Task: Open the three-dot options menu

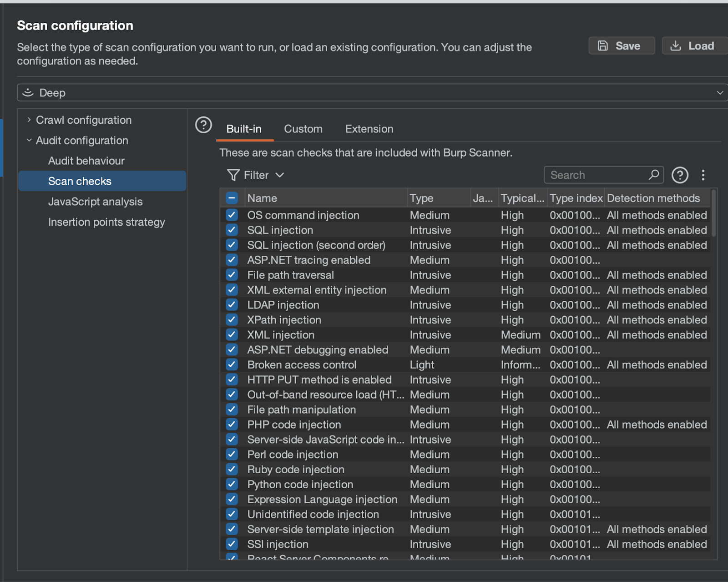Action: click(x=703, y=175)
